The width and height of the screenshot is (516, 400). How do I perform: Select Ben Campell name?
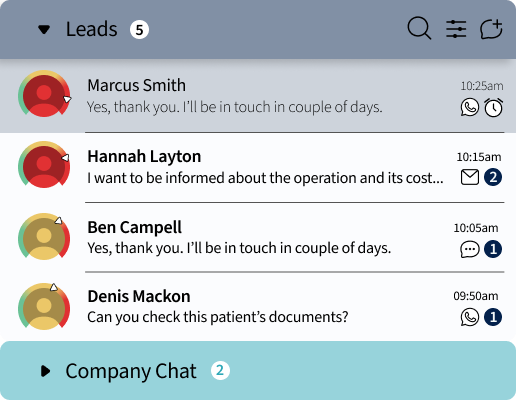134,228
